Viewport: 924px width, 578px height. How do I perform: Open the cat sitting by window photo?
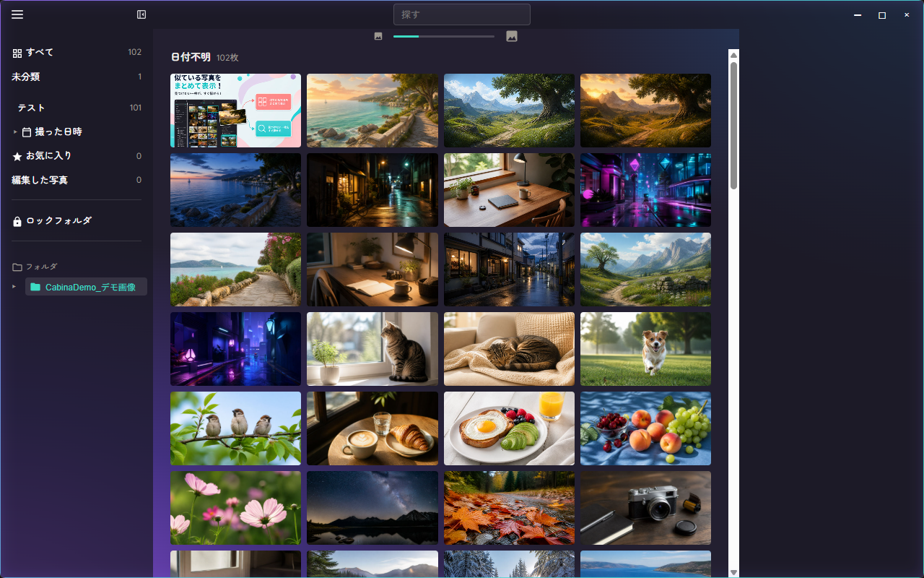pos(372,349)
